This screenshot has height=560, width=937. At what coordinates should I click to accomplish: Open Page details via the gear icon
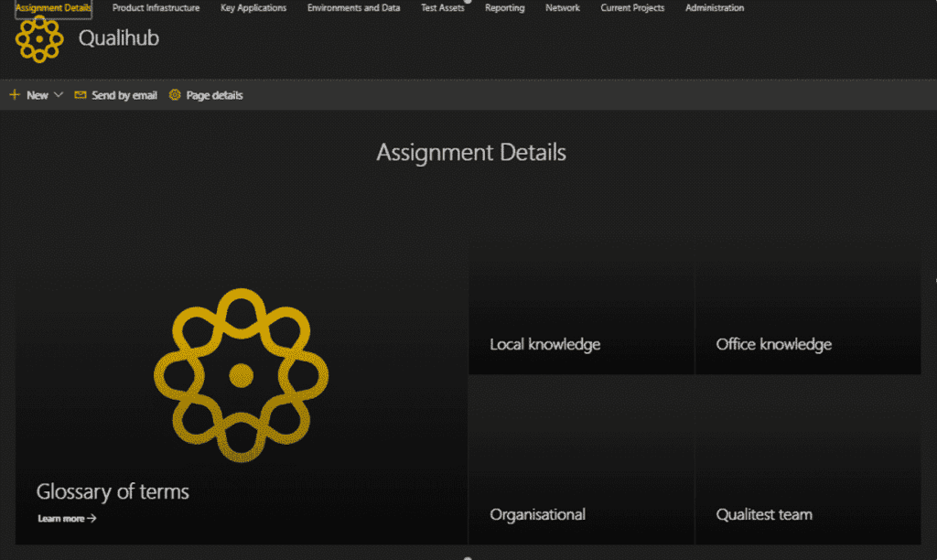tap(174, 94)
